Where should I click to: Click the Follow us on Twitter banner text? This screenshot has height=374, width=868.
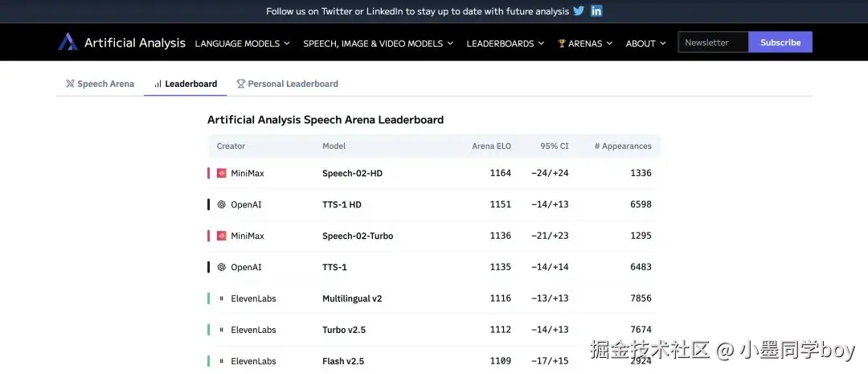coord(417,11)
